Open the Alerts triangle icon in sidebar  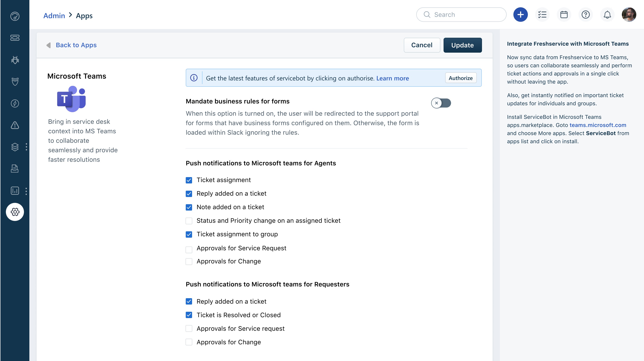[15, 125]
